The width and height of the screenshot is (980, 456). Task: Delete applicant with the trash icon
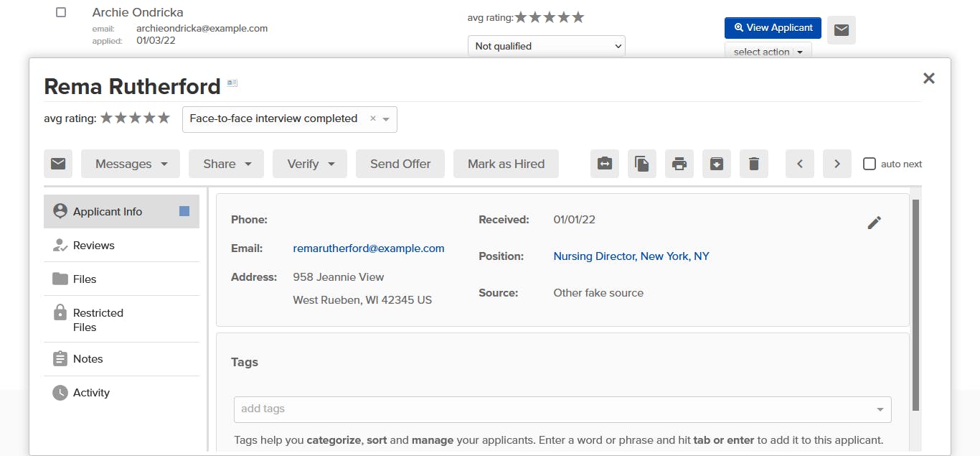click(x=754, y=164)
